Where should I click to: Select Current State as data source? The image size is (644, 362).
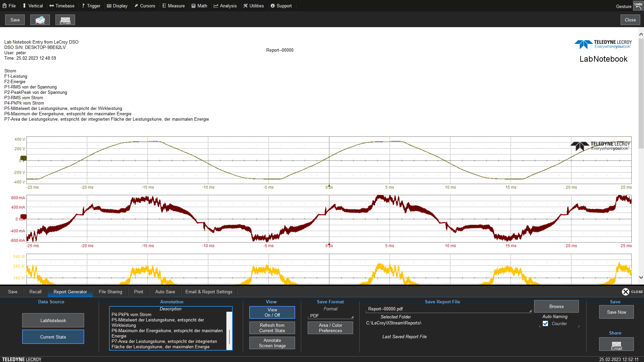tap(53, 337)
